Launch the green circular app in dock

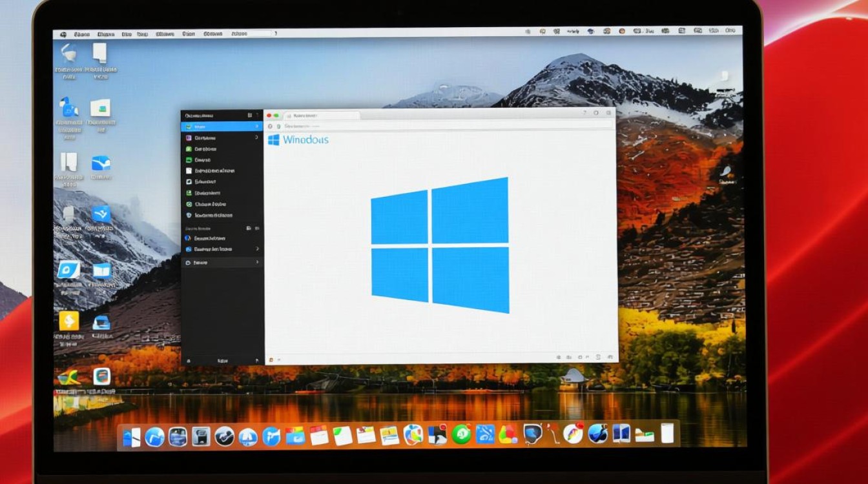[461, 434]
